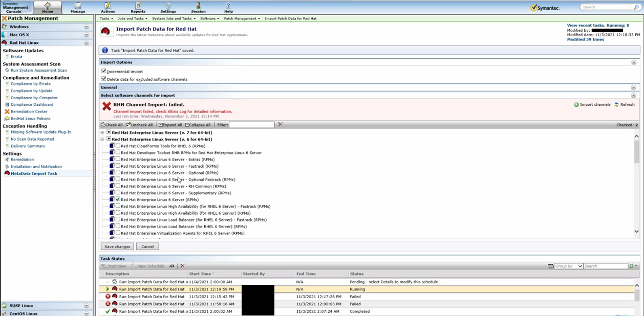
Task: Click the Run System Assessment Scan icon
Action: tap(7, 70)
